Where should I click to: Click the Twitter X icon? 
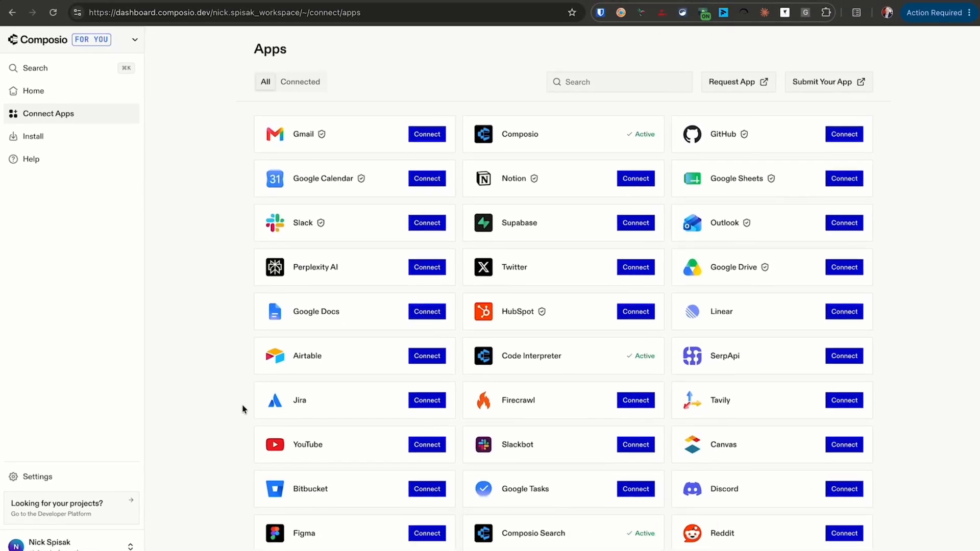pos(483,267)
